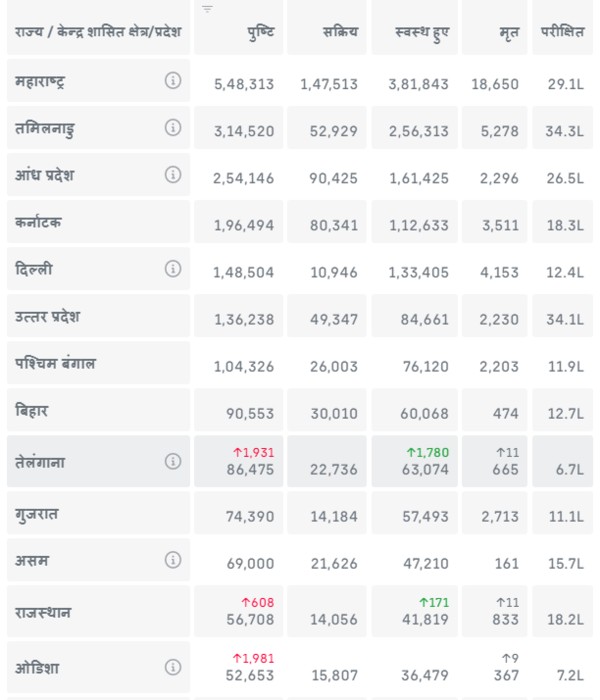Click the sort icon above पुष्टि column
Image resolution: width=600 pixels, height=700 pixels.
click(x=207, y=9)
